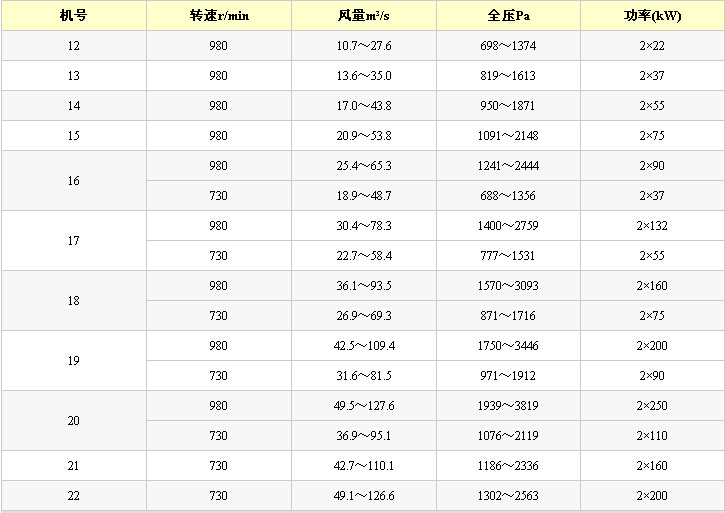The width and height of the screenshot is (725, 513).
Task: Click the 42.5～109.4 airflow cell
Action: coord(364,346)
